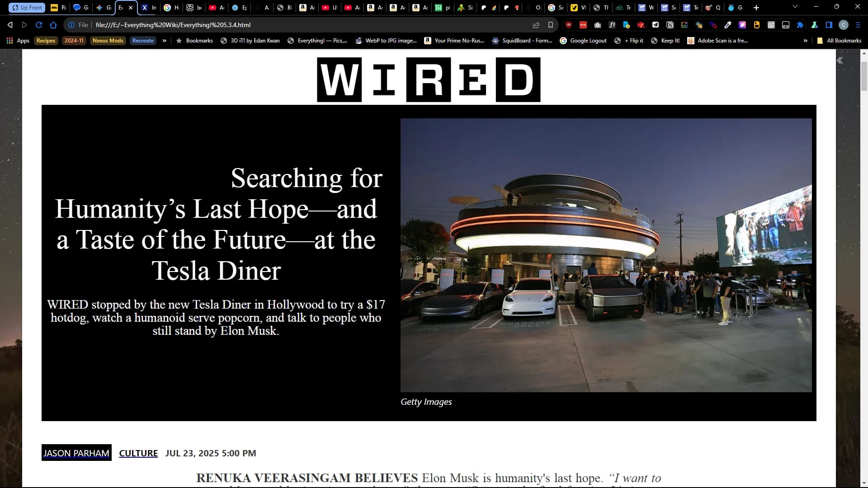
Task: Open the browser main menu icon
Action: [858, 25]
